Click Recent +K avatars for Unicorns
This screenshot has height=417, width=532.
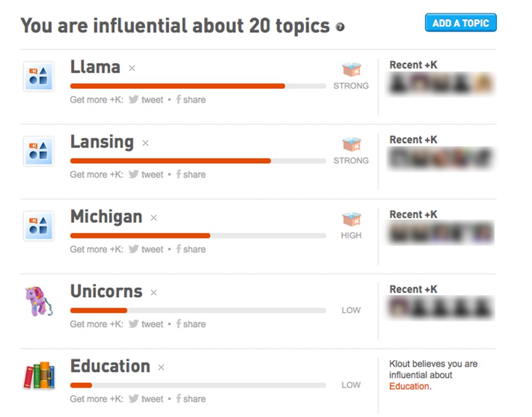click(441, 308)
